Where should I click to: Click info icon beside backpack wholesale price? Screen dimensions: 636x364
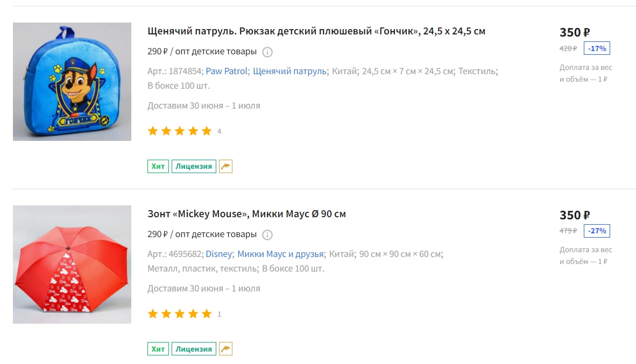267,52
